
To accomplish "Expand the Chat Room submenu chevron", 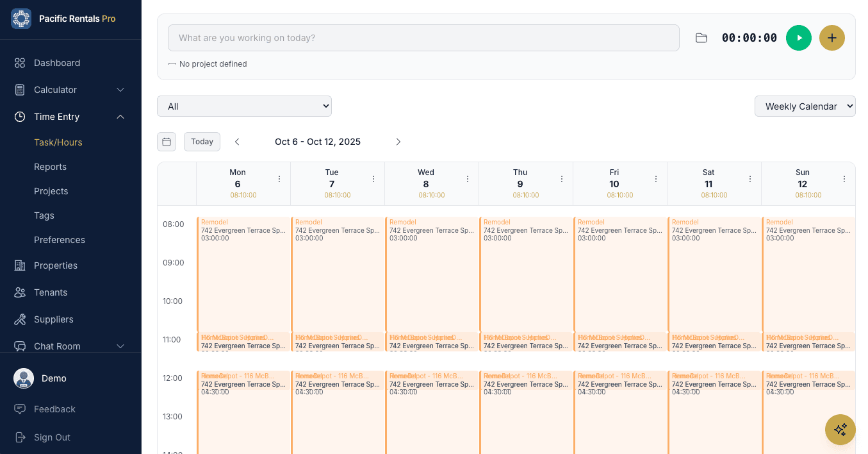I will tap(120, 346).
